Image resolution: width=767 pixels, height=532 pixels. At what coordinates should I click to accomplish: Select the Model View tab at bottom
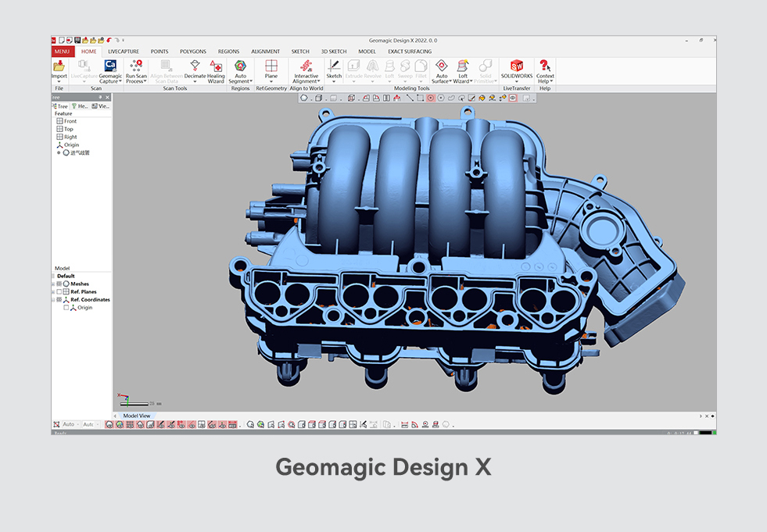click(x=137, y=416)
